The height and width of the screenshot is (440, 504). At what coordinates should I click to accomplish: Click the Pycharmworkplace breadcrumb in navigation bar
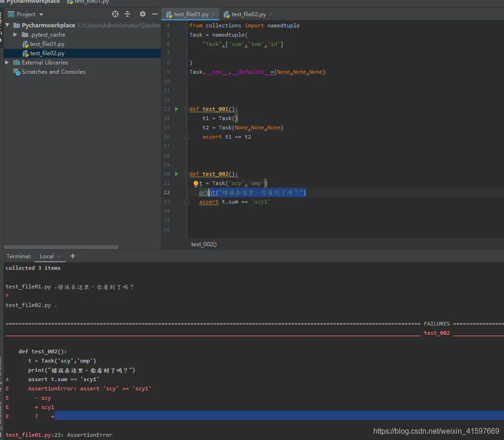33,1
